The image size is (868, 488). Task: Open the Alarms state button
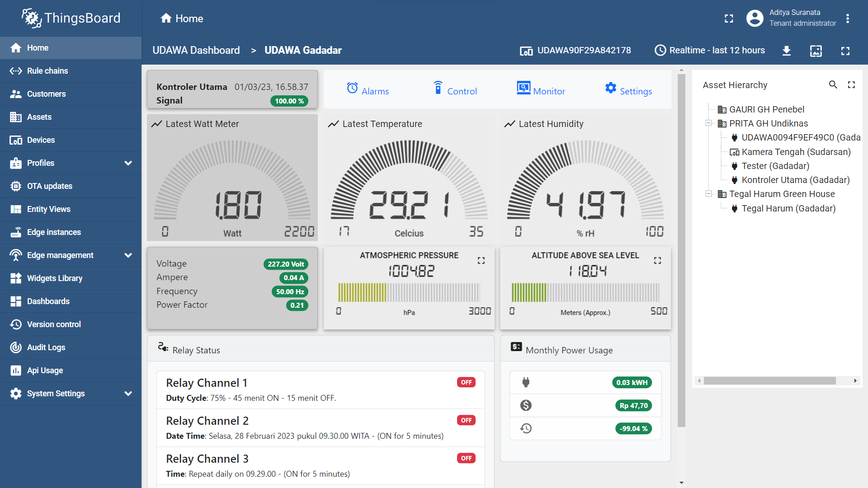pyautogui.click(x=368, y=89)
